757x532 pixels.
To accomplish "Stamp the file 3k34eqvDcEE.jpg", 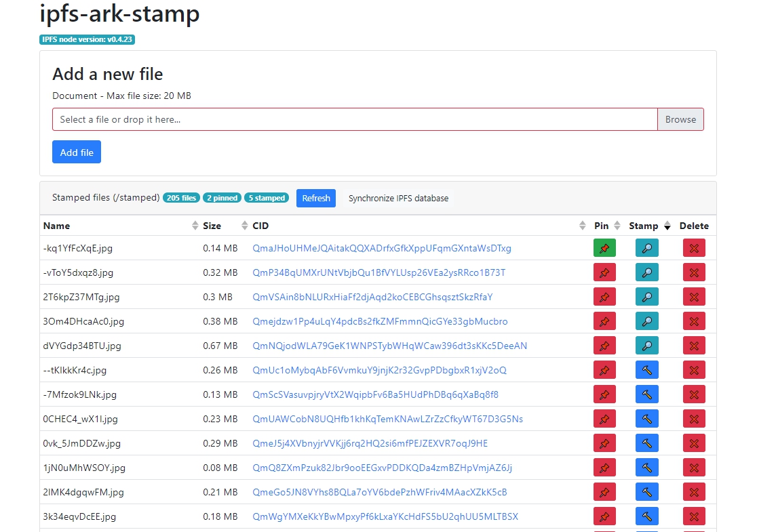I will [x=647, y=516].
